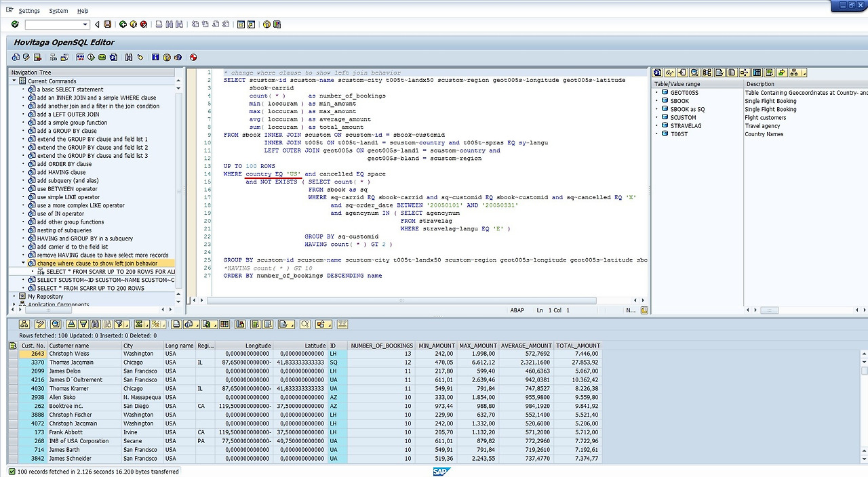Expand the My Repository folder
The width and height of the screenshot is (868, 477).
[x=14, y=296]
